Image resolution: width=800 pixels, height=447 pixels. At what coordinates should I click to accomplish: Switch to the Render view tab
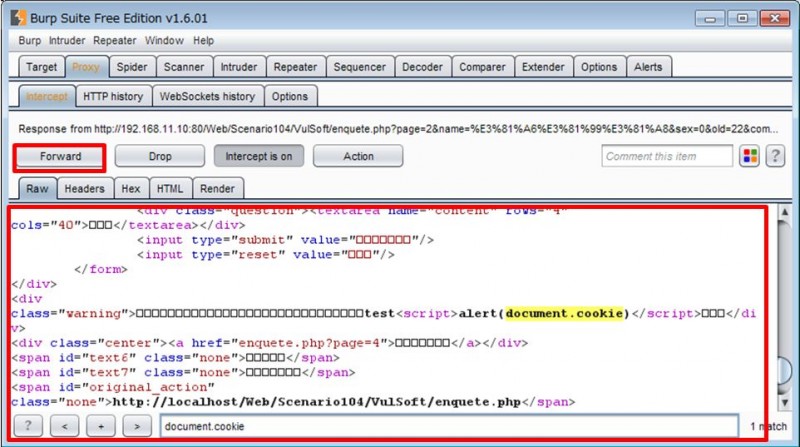coord(217,189)
